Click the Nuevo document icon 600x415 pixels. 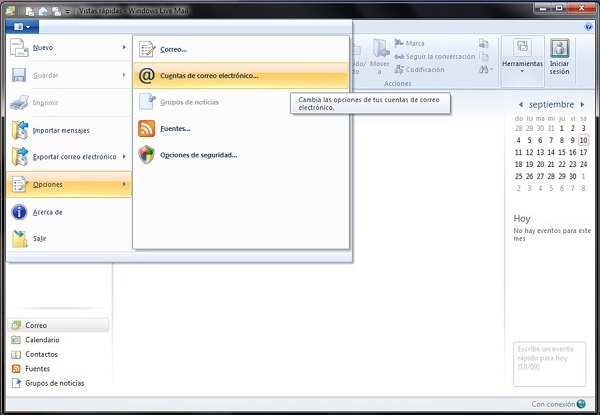[19, 48]
